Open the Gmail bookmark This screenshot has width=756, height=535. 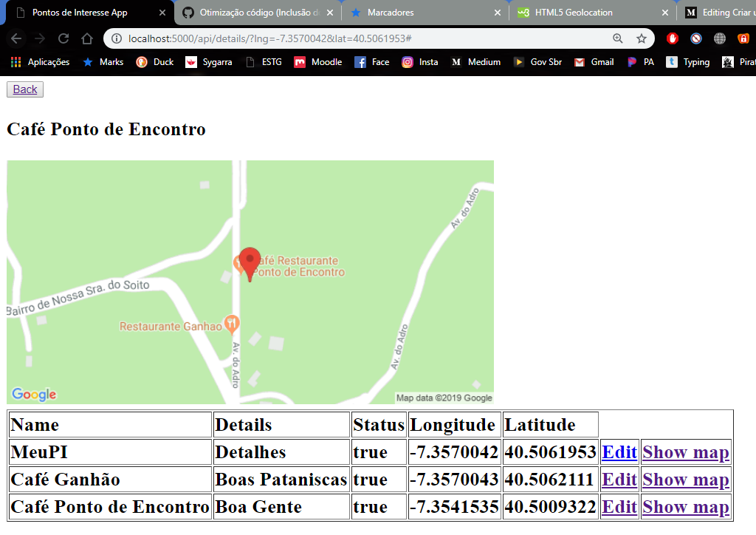[594, 62]
